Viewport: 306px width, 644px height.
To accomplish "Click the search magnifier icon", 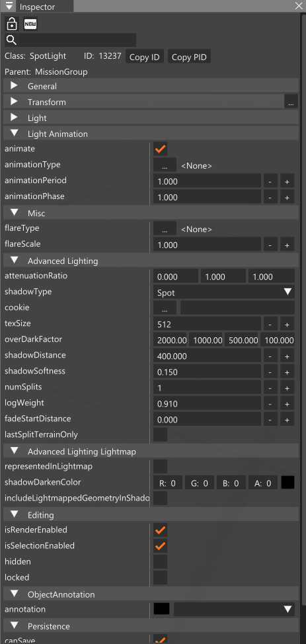I will [11, 40].
